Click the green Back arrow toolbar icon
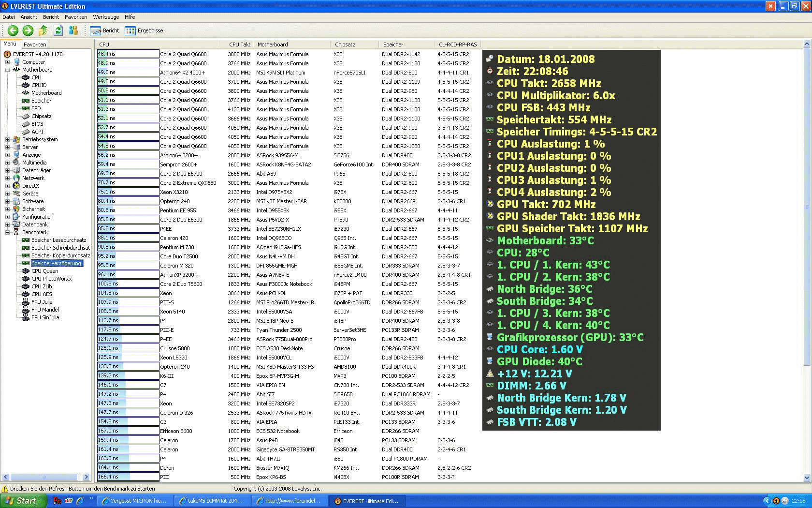Viewport: 812px width, 508px height. tap(13, 30)
